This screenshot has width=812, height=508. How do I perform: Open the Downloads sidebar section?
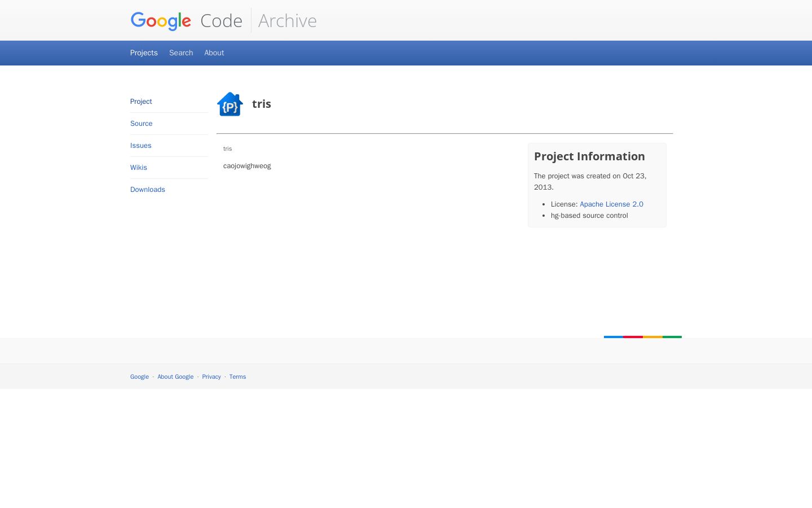[x=148, y=190]
